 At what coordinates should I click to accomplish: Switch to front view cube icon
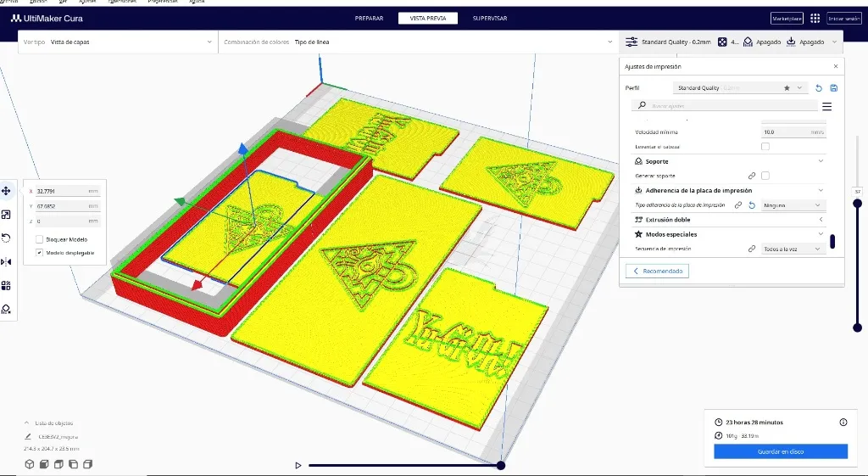(44, 464)
